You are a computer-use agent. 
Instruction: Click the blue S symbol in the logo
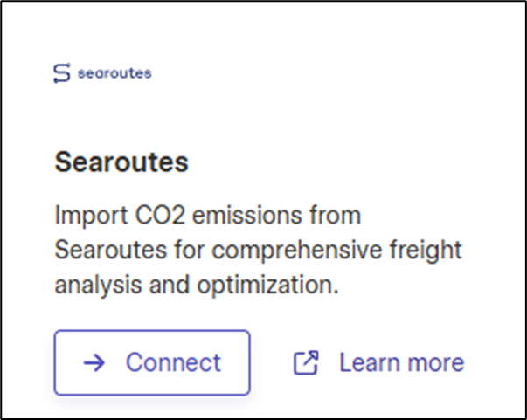62,72
